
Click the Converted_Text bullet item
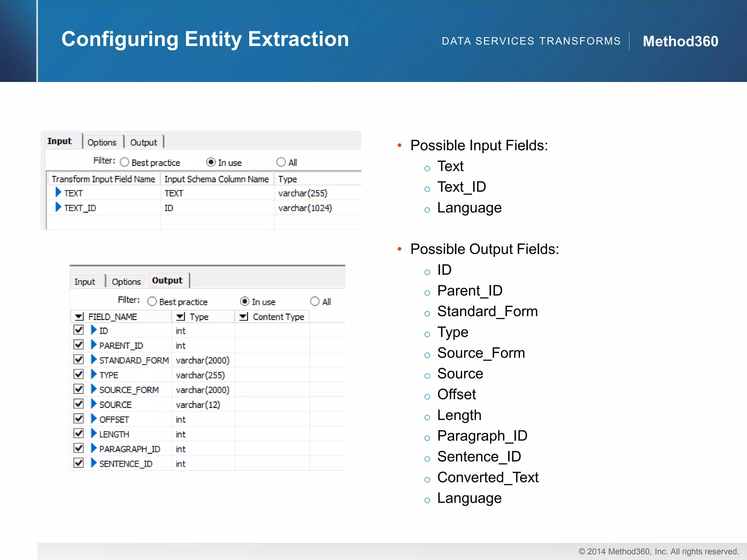[488, 477]
